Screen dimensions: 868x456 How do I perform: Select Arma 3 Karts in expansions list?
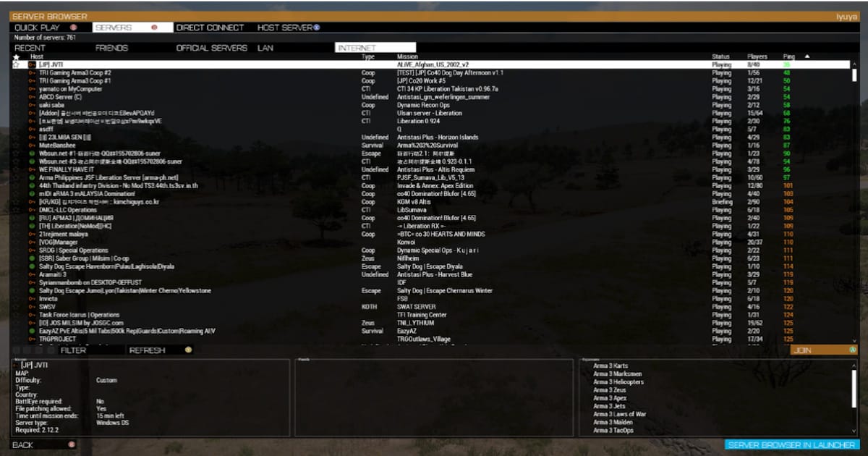point(610,366)
